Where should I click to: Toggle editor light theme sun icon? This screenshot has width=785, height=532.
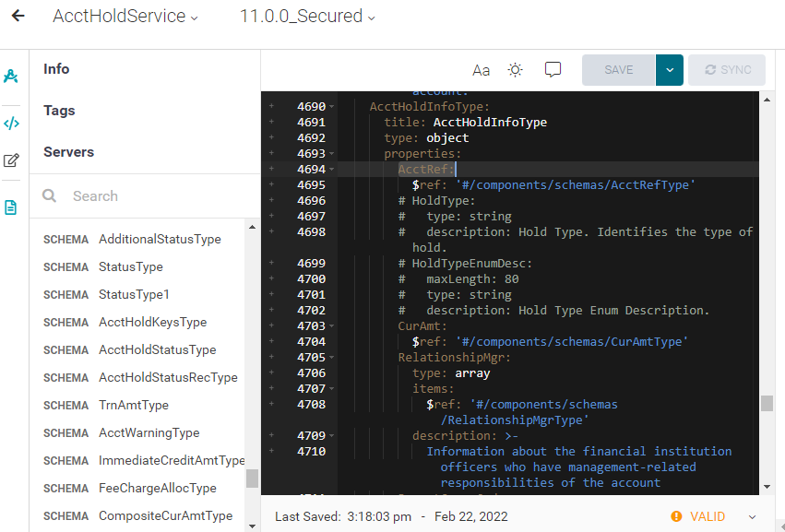coord(515,70)
